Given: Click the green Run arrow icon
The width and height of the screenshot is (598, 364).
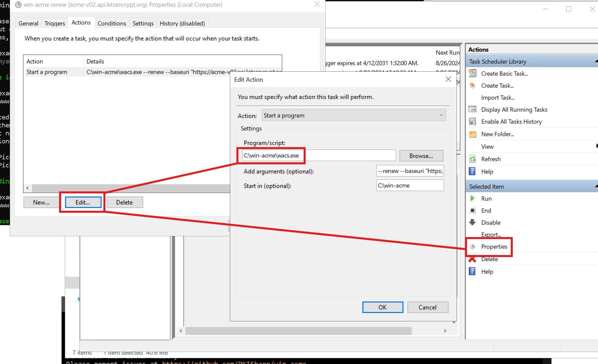Looking at the screenshot, I should (473, 198).
